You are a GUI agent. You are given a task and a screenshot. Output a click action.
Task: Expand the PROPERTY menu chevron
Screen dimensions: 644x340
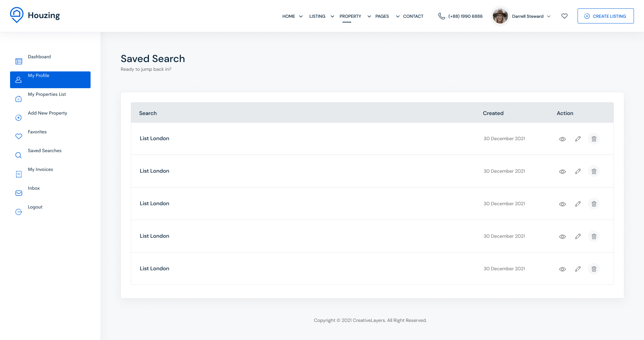pyautogui.click(x=369, y=16)
